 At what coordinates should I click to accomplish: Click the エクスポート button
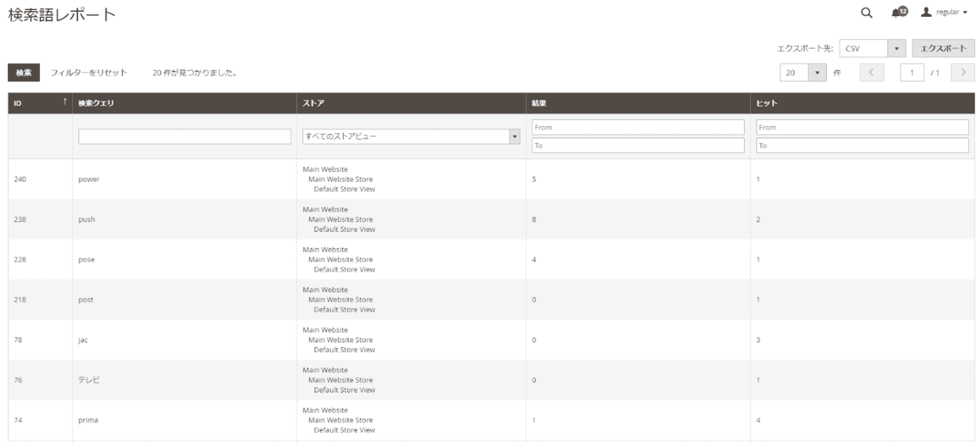[943, 48]
